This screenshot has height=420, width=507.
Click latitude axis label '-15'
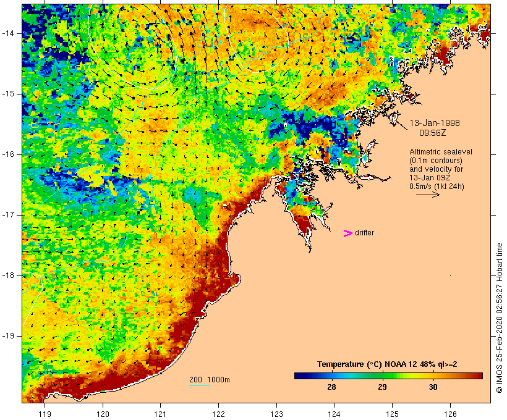click(x=7, y=94)
